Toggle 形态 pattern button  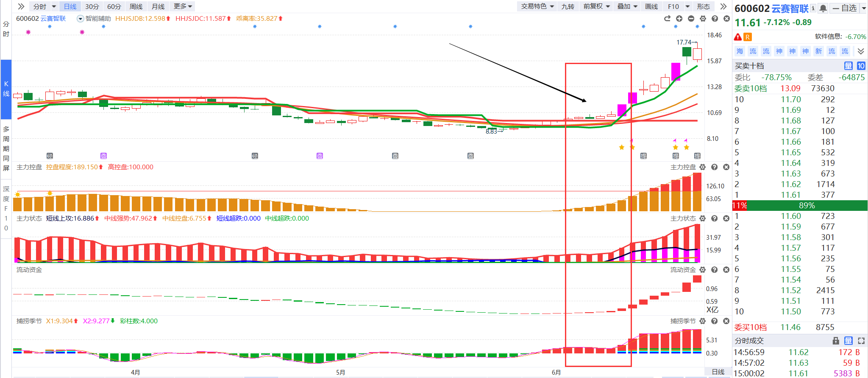(703, 6)
